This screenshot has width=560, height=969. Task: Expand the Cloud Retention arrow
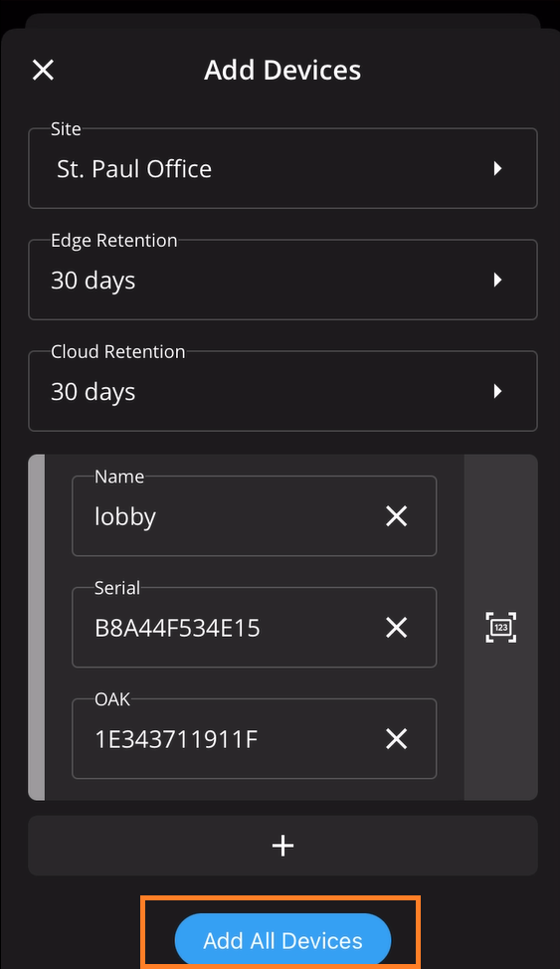(x=497, y=391)
